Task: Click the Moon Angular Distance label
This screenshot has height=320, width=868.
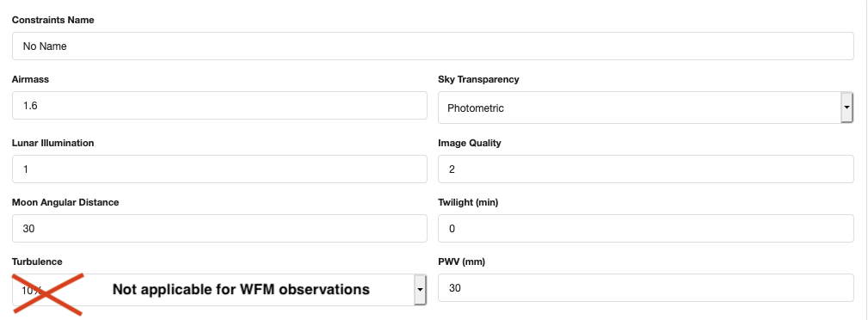Action: click(65, 202)
